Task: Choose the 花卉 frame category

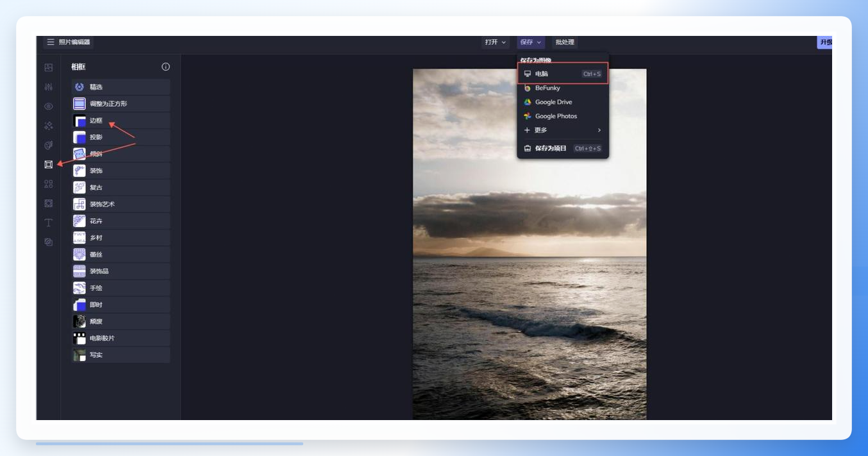Action: coord(121,221)
